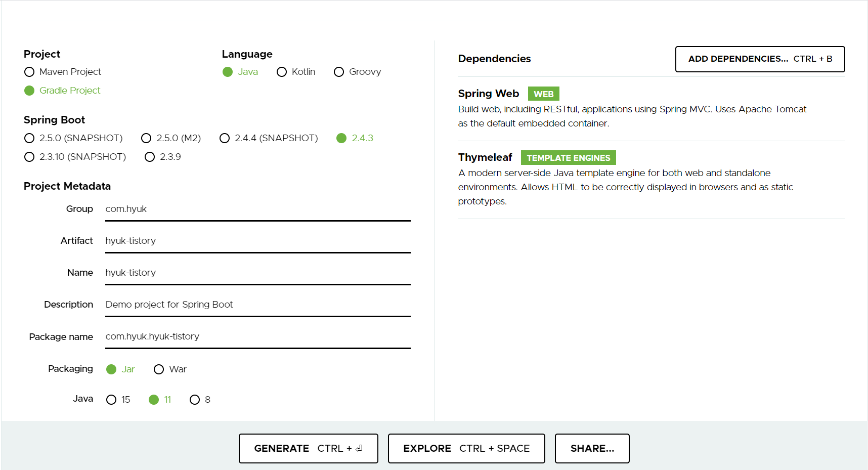Screen dimensions: 868x470
Task: Explore the project with the Explore button
Action: (466, 448)
